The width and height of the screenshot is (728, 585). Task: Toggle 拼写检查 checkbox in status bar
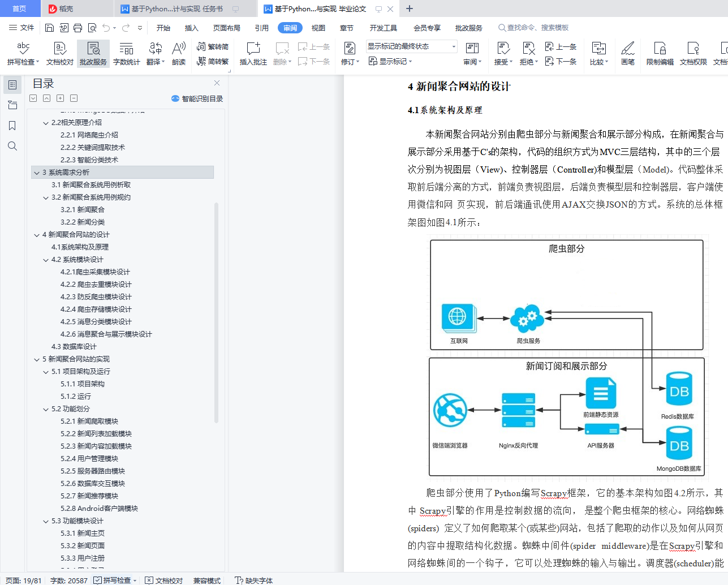[x=98, y=580]
